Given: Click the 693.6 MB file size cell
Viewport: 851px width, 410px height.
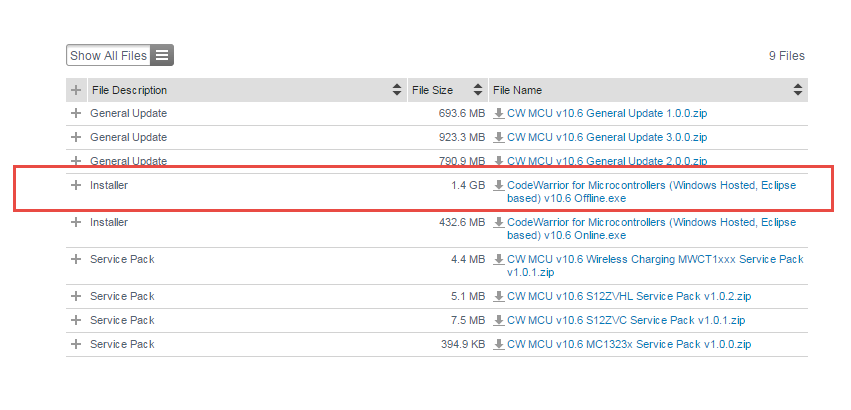Looking at the screenshot, I should [462, 113].
